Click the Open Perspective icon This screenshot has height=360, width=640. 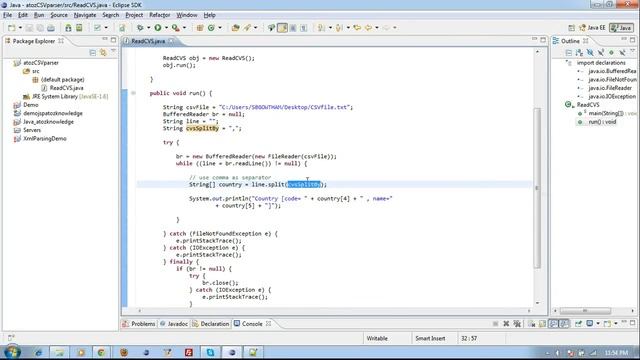571,28
